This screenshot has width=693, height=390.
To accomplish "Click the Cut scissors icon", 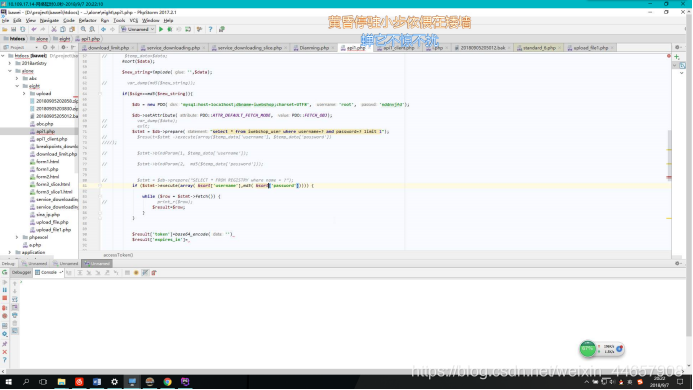I will (x=54, y=29).
